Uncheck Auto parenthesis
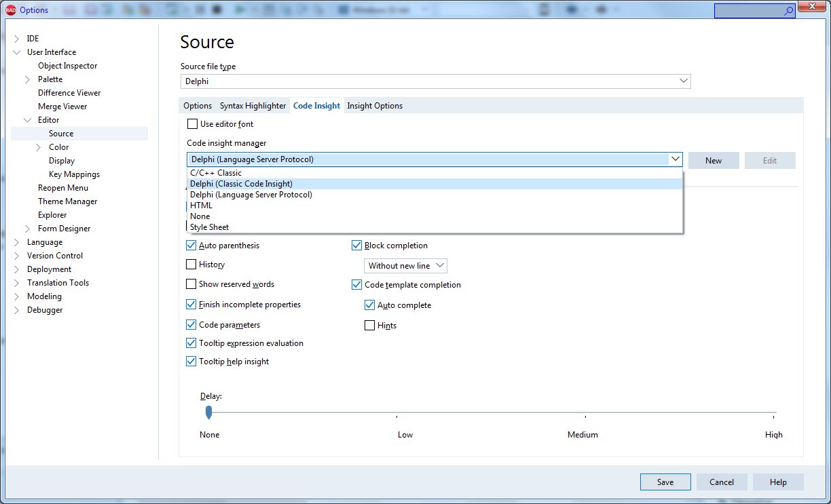Screen dimensions: 831x504 [x=191, y=246]
